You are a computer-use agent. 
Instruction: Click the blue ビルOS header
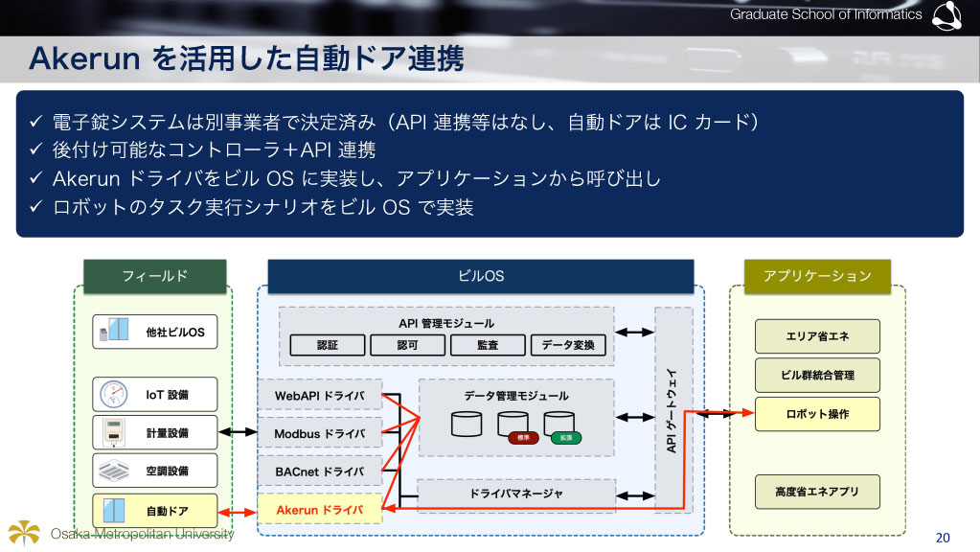[481, 276]
